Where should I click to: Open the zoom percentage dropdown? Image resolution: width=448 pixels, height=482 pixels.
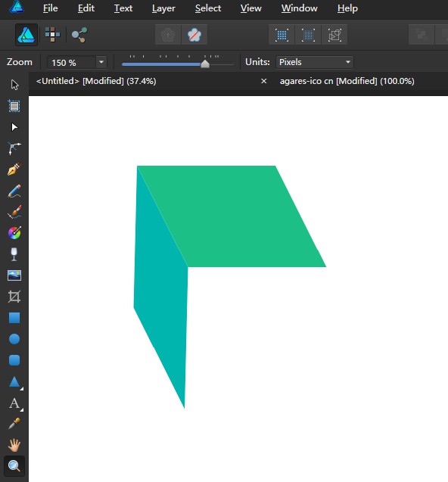click(x=101, y=62)
